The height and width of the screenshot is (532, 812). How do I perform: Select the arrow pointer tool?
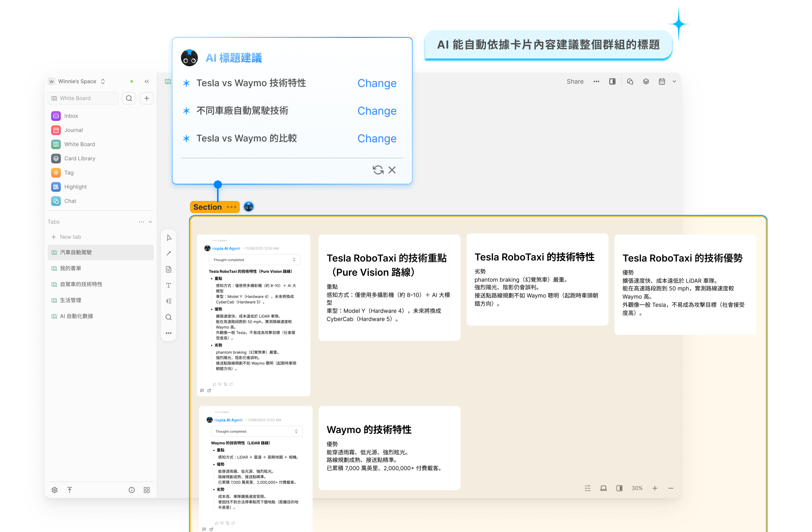coord(169,238)
